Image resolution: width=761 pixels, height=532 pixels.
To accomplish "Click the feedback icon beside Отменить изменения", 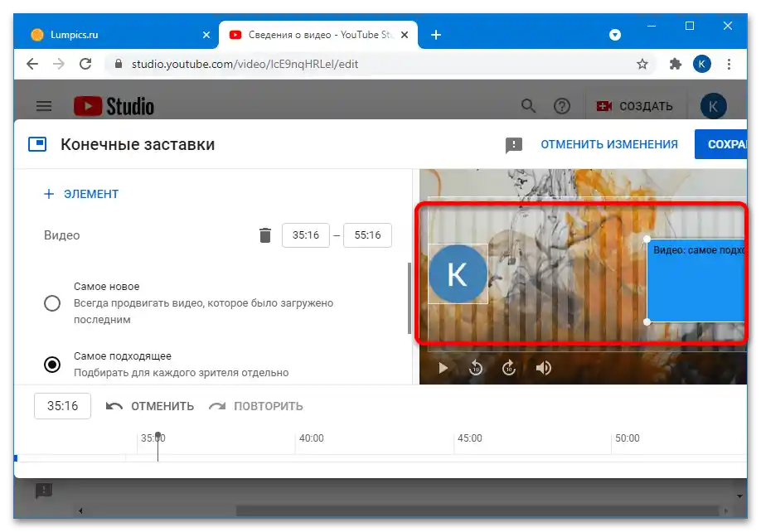I will click(513, 144).
